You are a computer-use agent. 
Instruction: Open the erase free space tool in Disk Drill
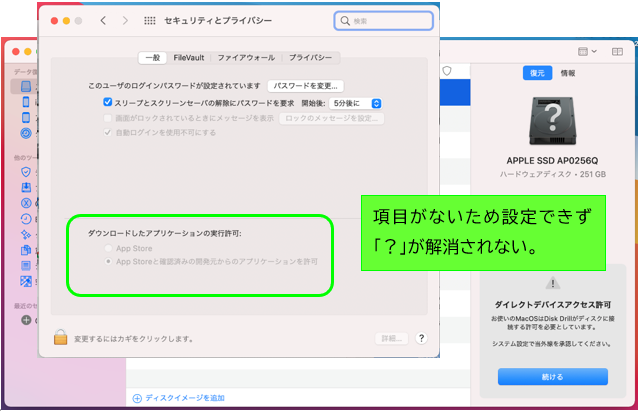(x=26, y=281)
